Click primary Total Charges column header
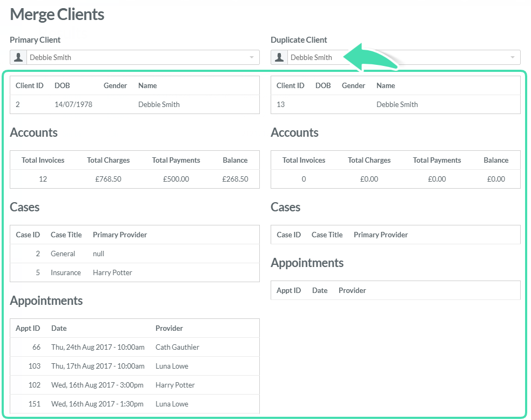 (x=108, y=160)
